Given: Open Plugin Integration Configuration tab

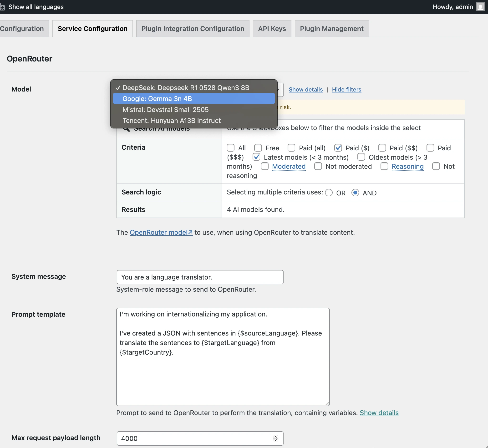Looking at the screenshot, I should pos(193,29).
